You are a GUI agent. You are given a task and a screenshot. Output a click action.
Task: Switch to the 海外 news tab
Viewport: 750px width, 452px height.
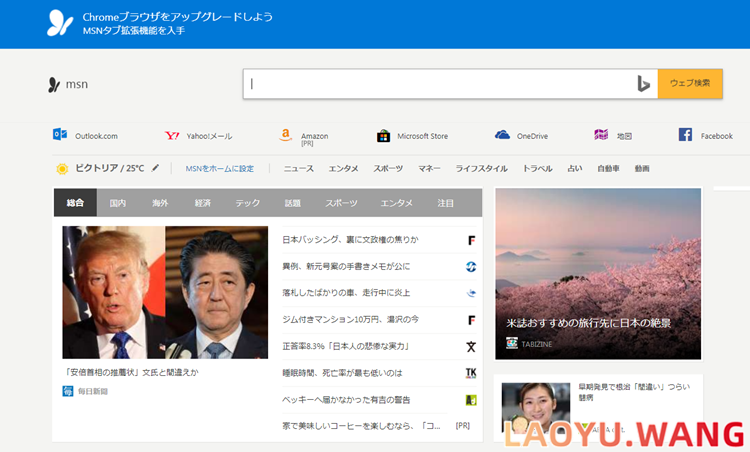160,203
